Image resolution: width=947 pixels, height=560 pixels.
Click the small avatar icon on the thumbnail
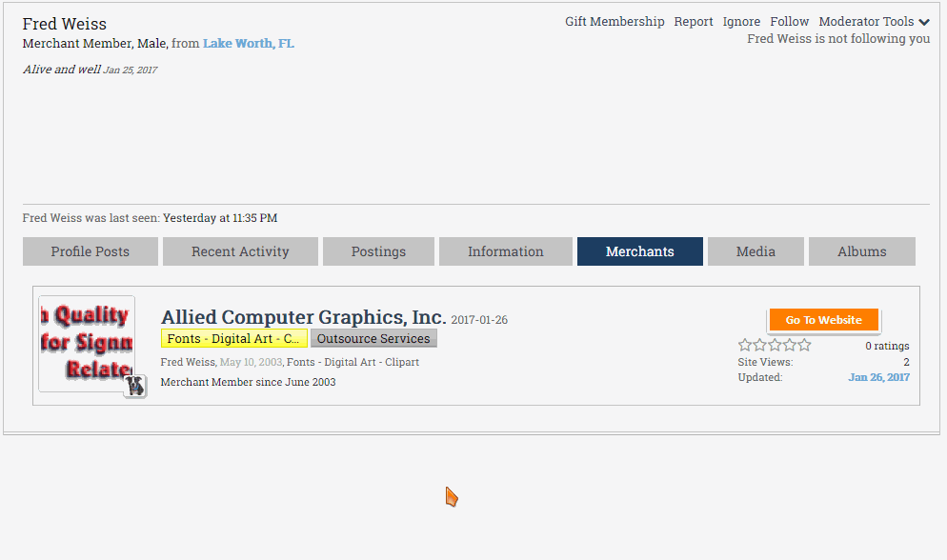[135, 387]
